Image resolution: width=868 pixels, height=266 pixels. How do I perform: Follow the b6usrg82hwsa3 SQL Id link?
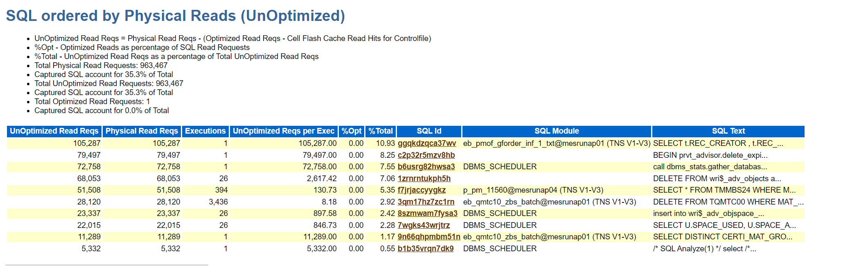click(426, 167)
